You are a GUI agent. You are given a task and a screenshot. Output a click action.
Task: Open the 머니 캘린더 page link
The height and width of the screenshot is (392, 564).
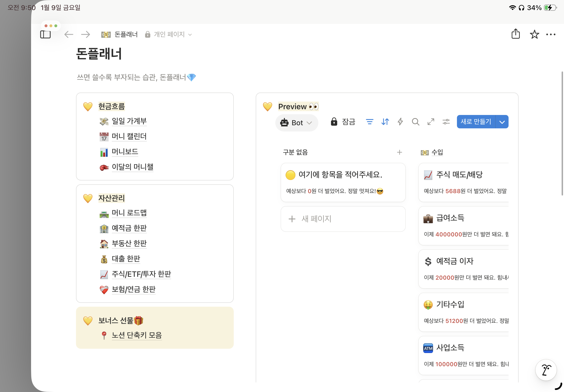(129, 136)
